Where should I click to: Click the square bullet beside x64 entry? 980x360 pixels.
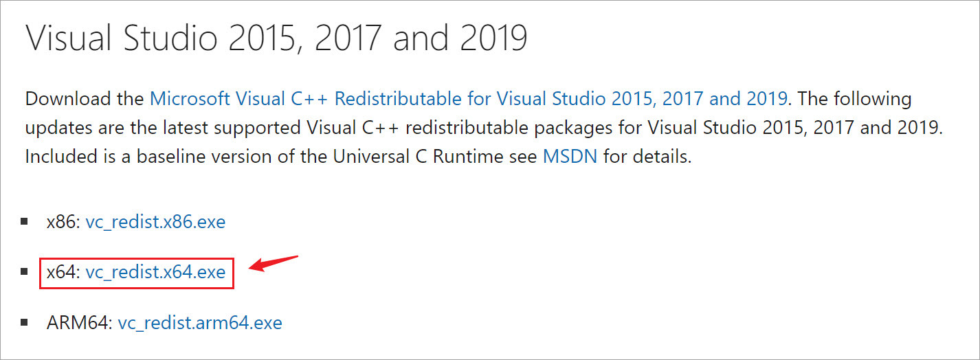(25, 272)
